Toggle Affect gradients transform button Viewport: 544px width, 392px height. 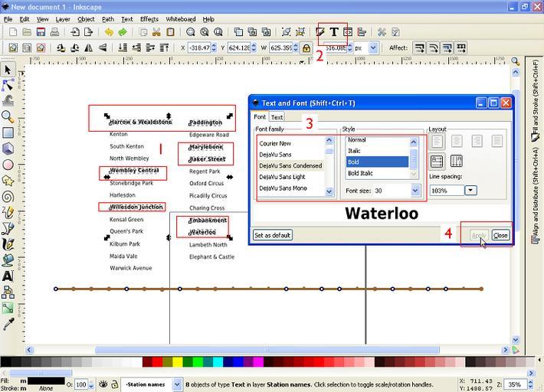447,47
